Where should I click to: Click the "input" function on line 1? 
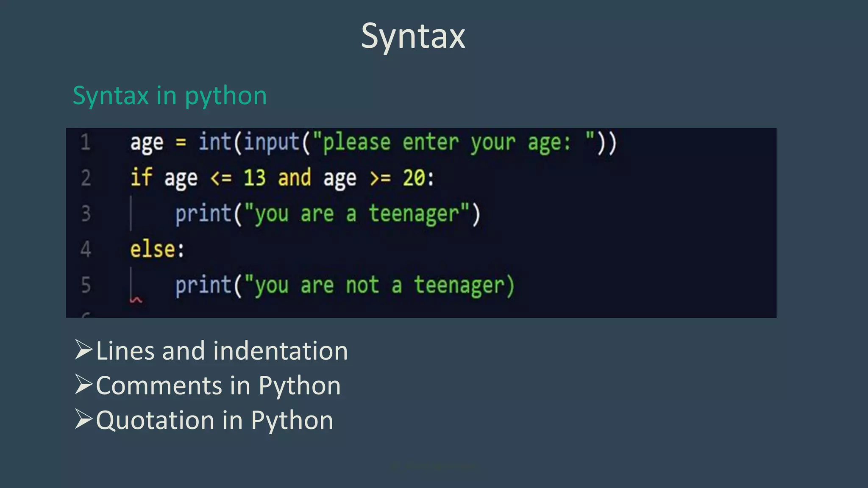coord(272,142)
